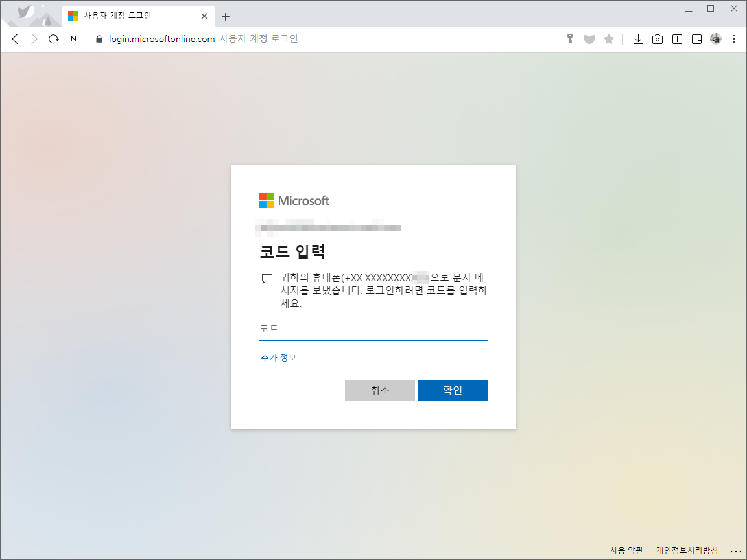747x560 pixels.
Task: View site security lock info
Action: (99, 39)
